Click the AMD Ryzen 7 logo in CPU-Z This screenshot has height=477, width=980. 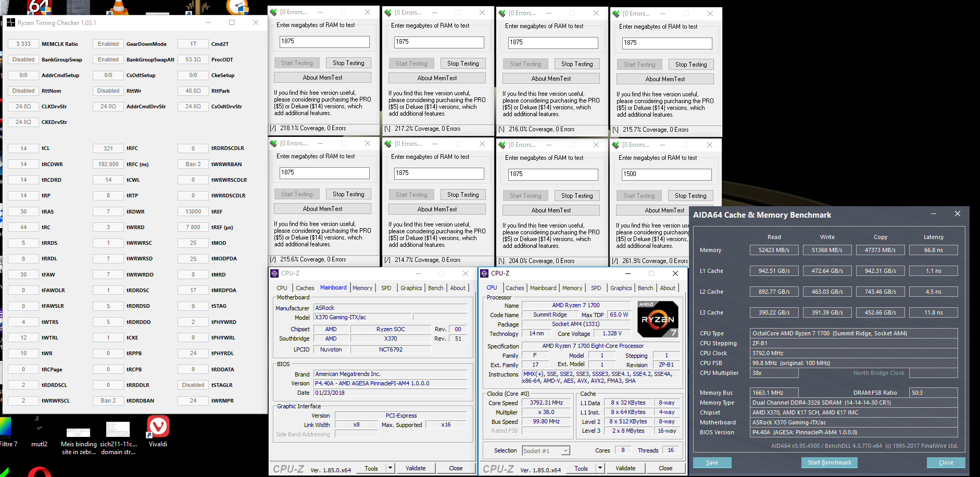tap(658, 319)
